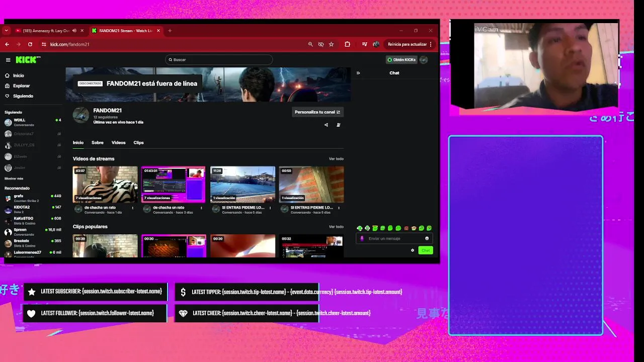Collapse the chat panel with its arrow icon

coord(358,73)
